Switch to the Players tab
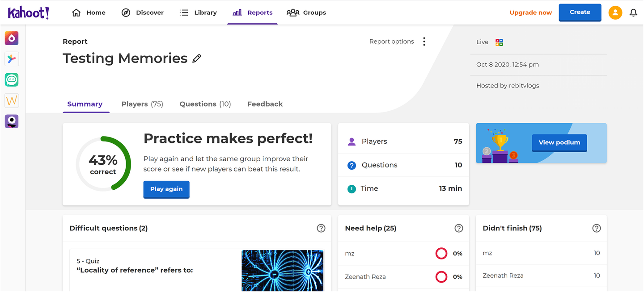 click(x=142, y=104)
